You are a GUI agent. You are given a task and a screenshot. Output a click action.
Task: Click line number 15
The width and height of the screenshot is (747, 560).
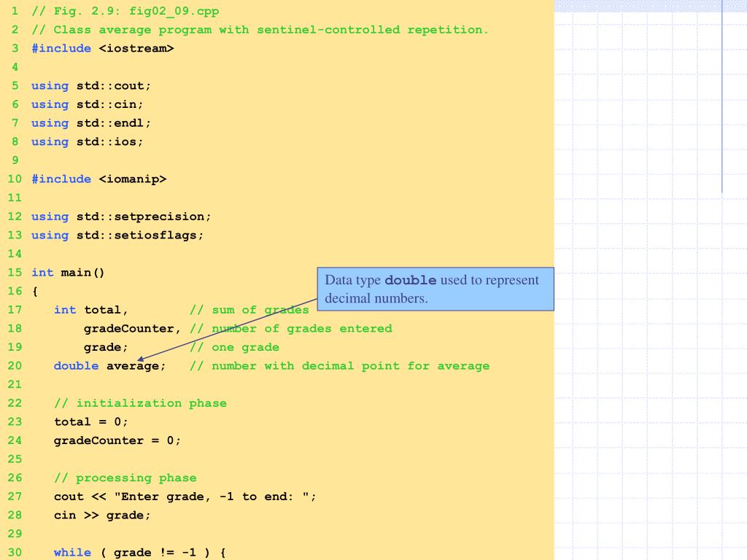tap(15, 273)
